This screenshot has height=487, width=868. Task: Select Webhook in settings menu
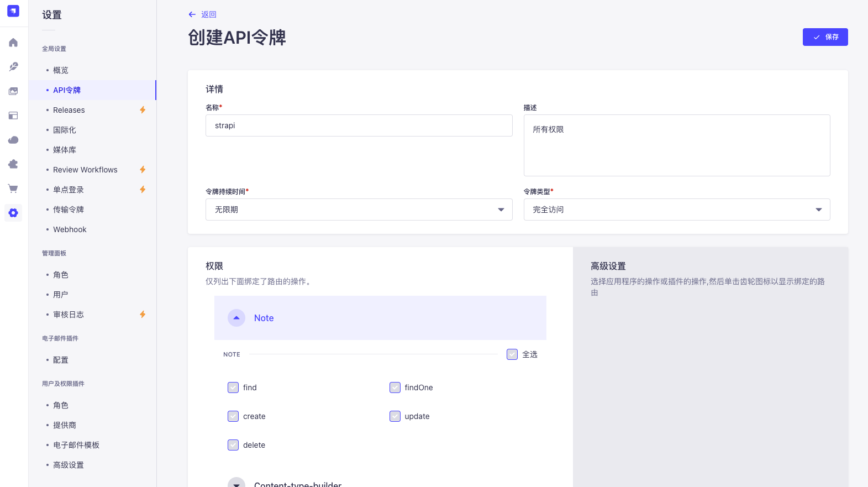[x=70, y=229]
